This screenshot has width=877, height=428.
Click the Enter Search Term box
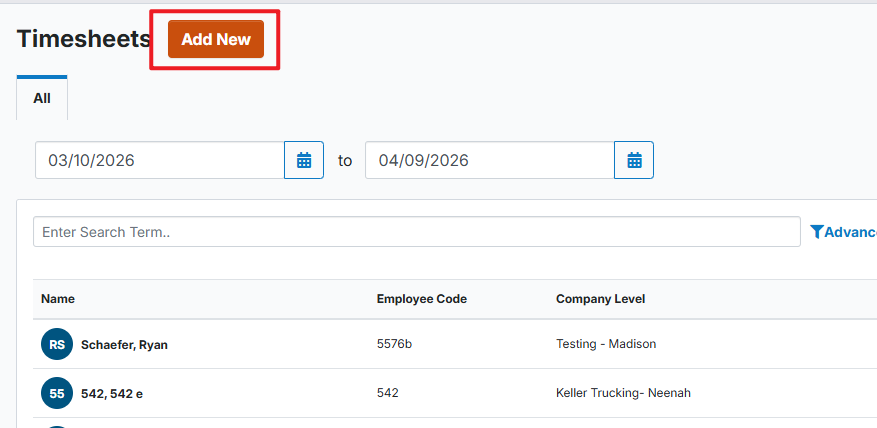click(416, 232)
